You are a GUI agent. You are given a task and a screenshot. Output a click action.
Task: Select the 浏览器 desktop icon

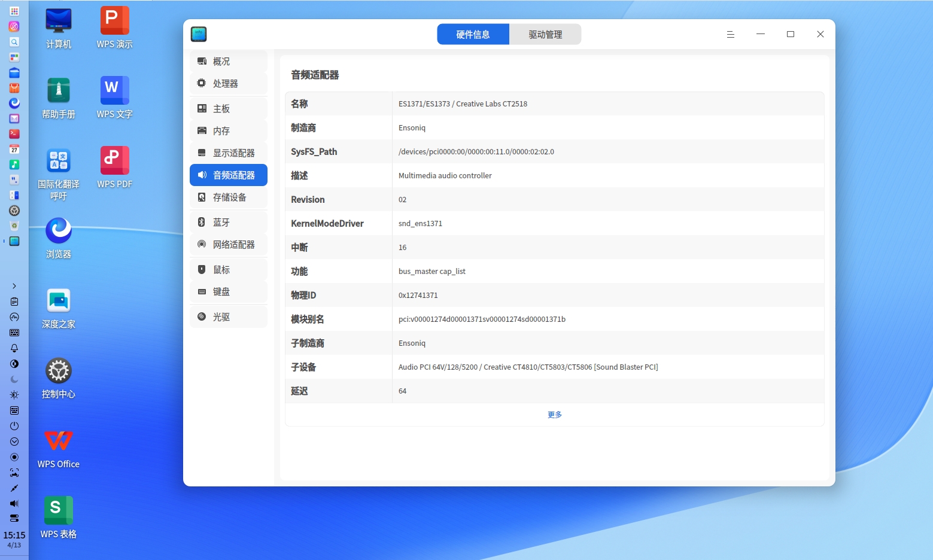(x=59, y=239)
